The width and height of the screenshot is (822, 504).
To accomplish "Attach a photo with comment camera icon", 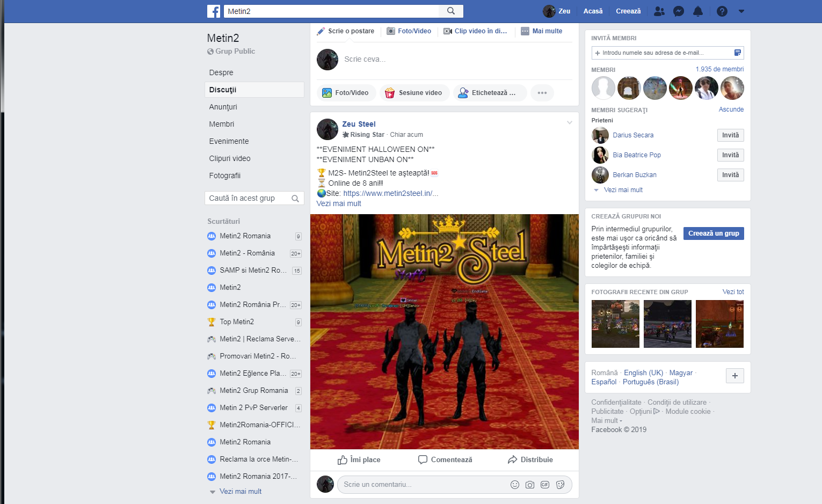I will click(x=530, y=485).
